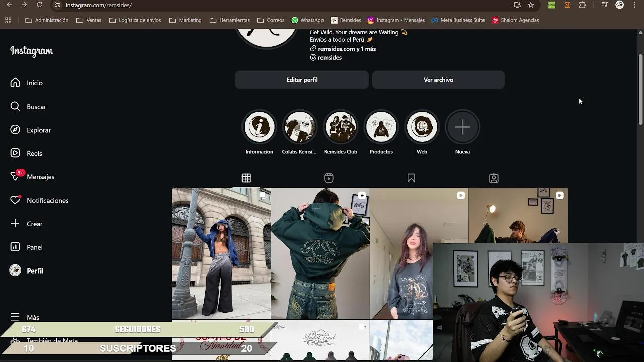Screen dimensions: 644x362
Task: Click the Instagram wordmark logo
Action: 31,51
